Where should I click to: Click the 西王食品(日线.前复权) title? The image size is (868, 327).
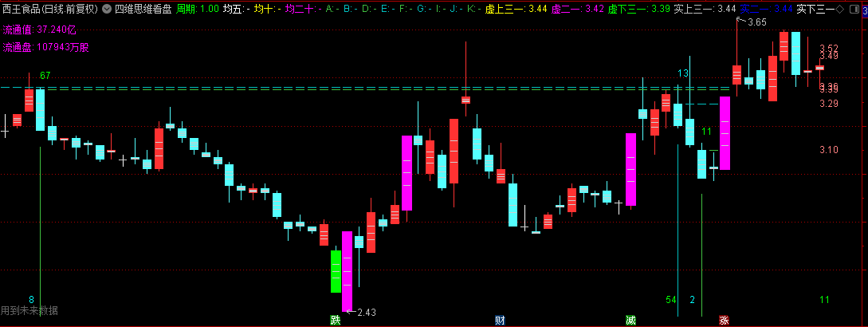click(x=50, y=9)
